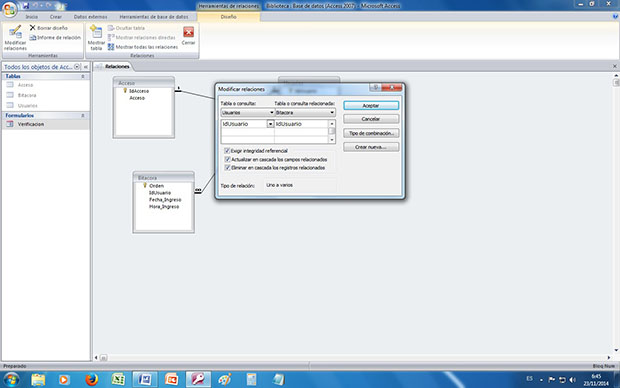
Task: Toggle Actualizar en cascada los campos relacionados
Action: (227, 159)
